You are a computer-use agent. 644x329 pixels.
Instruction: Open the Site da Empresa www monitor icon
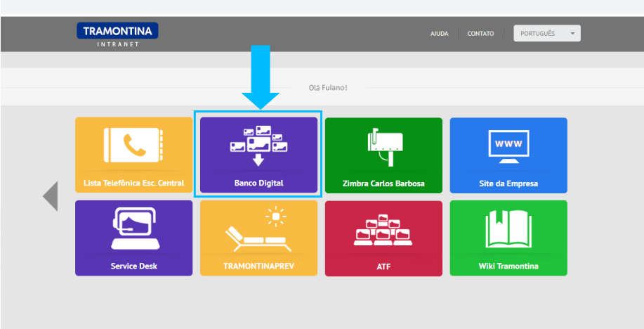[508, 147]
